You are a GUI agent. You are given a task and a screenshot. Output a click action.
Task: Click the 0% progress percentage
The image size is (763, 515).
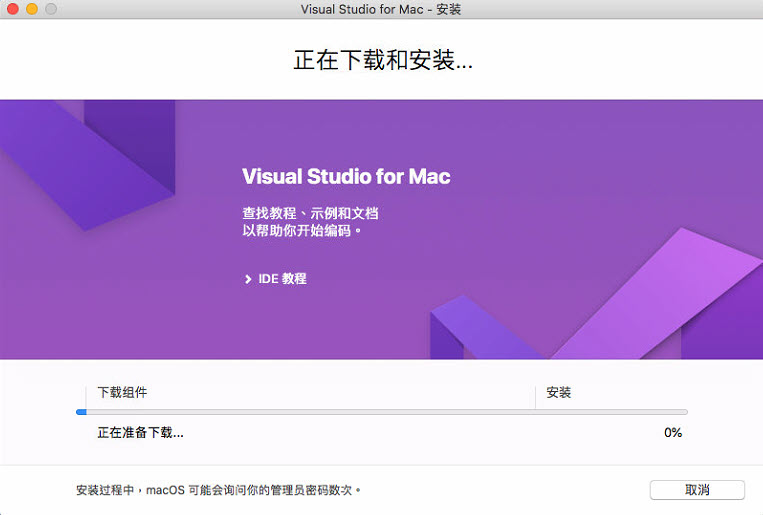[673, 432]
